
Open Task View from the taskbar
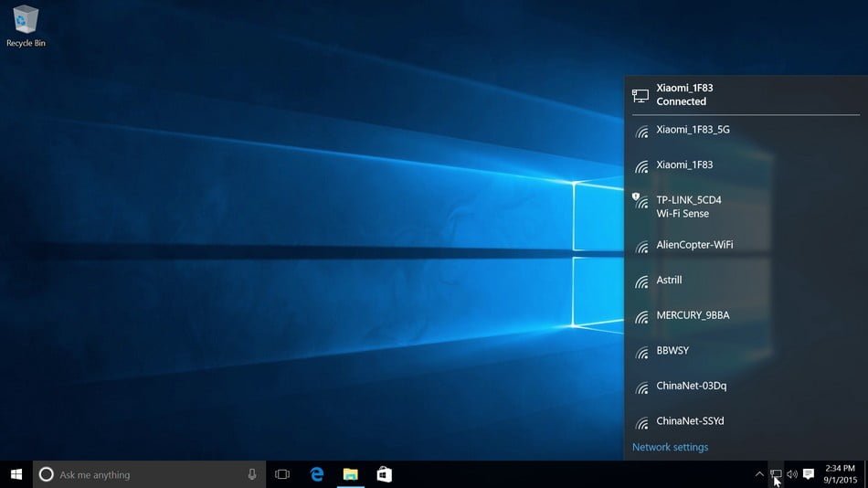pyautogui.click(x=282, y=474)
